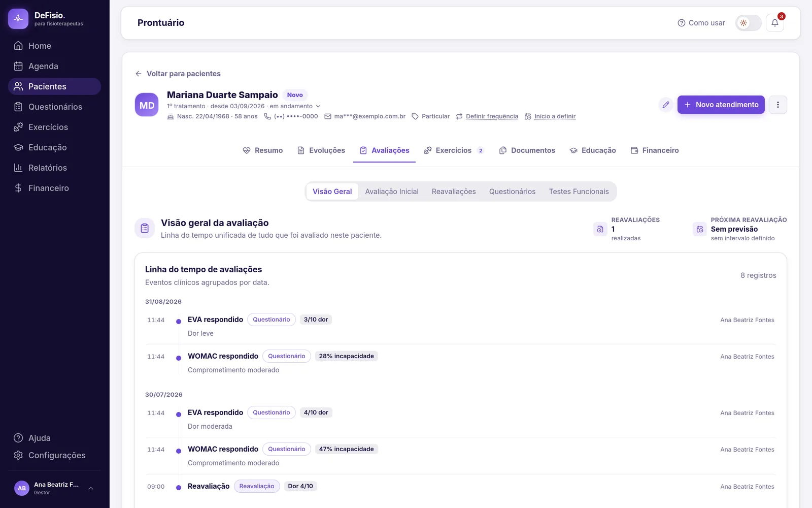
Task: Click the Particular tag icon
Action: [x=415, y=116]
